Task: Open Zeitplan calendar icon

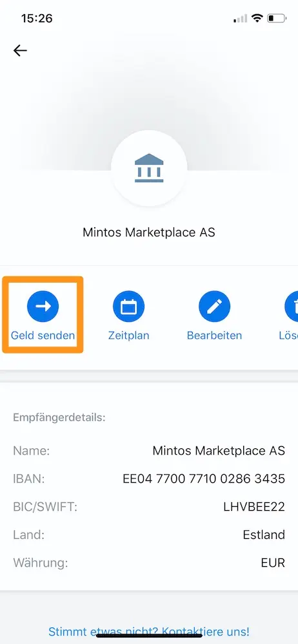Action: click(128, 306)
